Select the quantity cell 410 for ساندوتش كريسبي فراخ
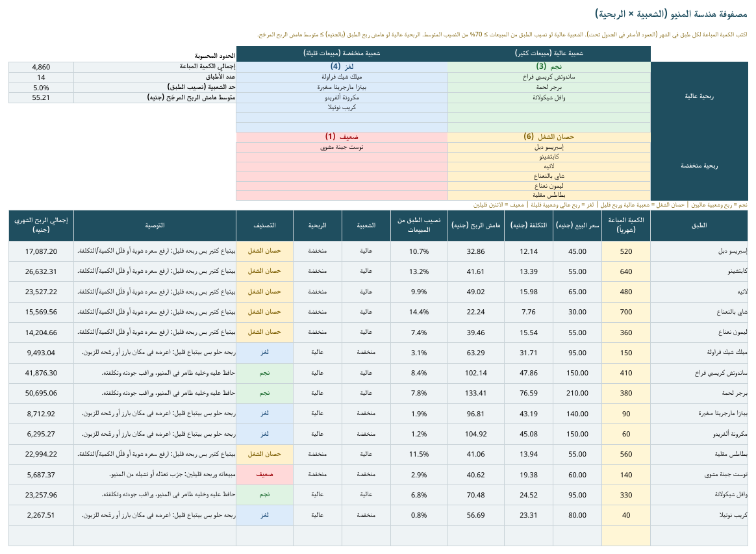The image size is (756, 554). click(626, 373)
